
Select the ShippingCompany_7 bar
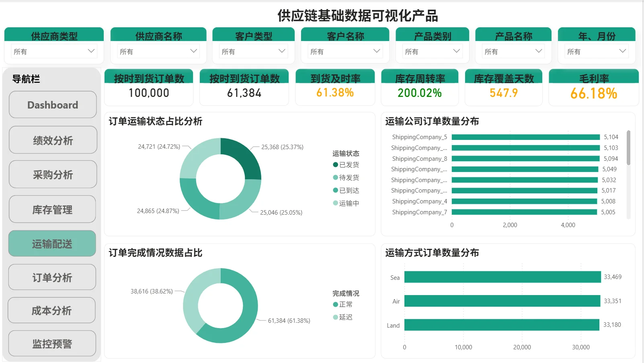click(x=525, y=212)
